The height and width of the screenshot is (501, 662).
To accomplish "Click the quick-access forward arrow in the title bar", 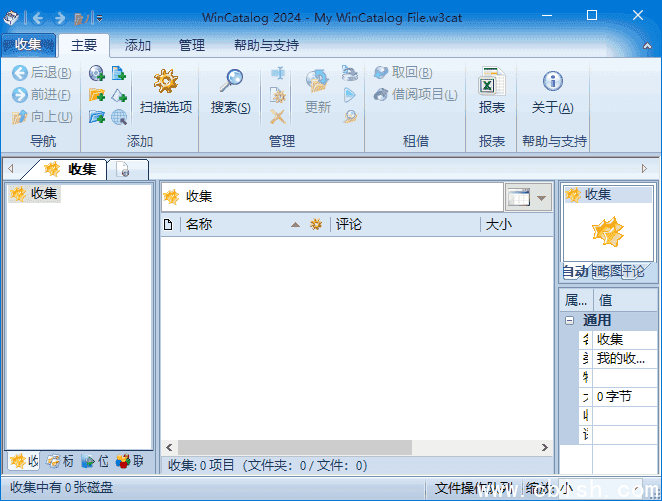I will click(x=60, y=18).
